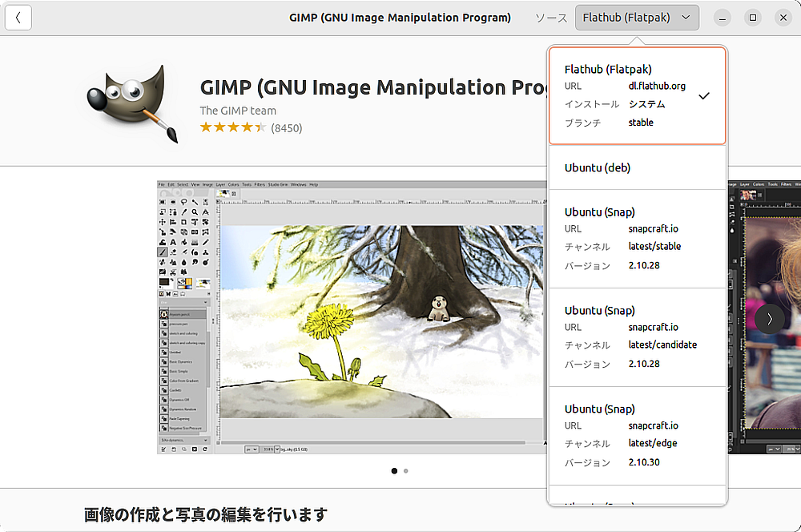Click The GIMP team developer name

(238, 111)
